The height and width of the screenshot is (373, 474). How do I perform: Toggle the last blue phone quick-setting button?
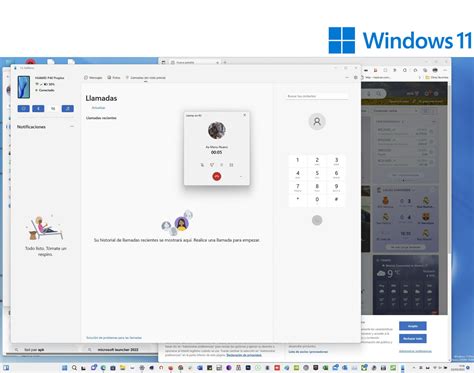(x=68, y=109)
